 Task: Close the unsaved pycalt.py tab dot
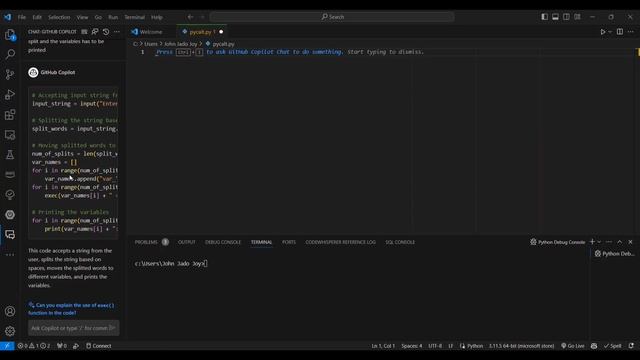point(221,32)
